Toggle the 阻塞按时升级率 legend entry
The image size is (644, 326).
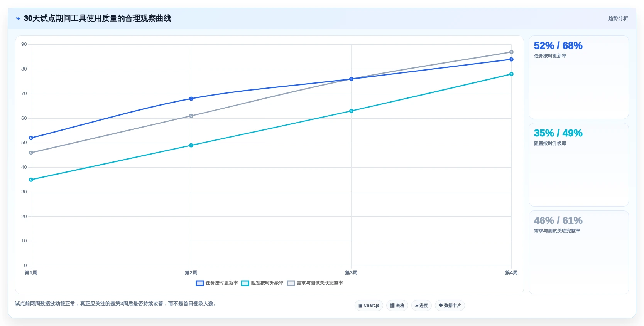click(x=262, y=283)
